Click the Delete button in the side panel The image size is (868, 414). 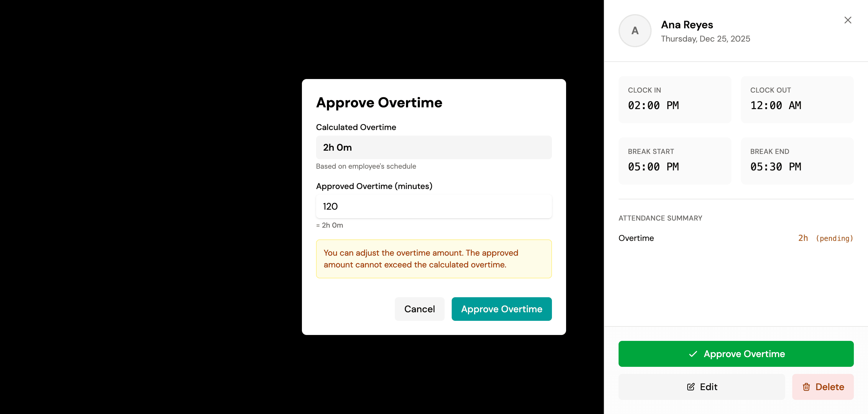coord(823,387)
